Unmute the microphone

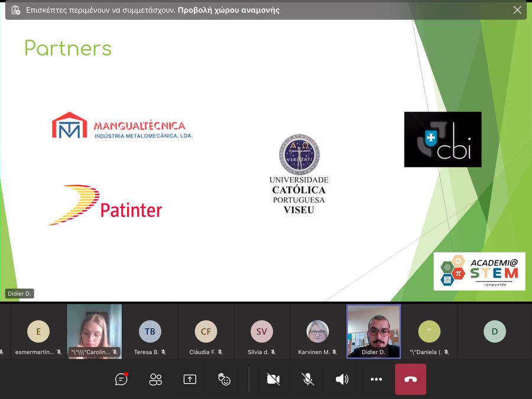(x=307, y=379)
